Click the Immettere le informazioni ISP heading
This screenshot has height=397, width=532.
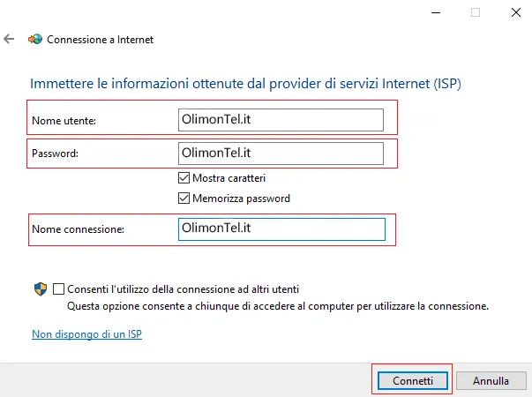(245, 84)
